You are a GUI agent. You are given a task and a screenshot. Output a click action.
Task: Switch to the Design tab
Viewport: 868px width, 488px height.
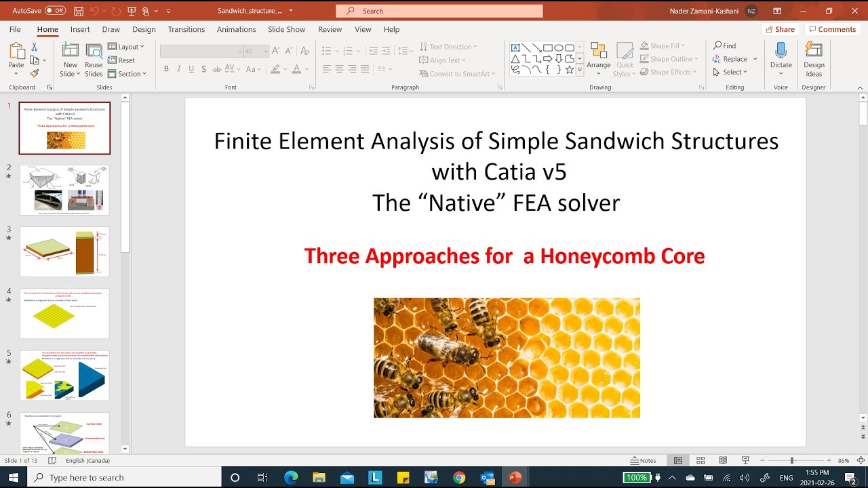point(144,29)
